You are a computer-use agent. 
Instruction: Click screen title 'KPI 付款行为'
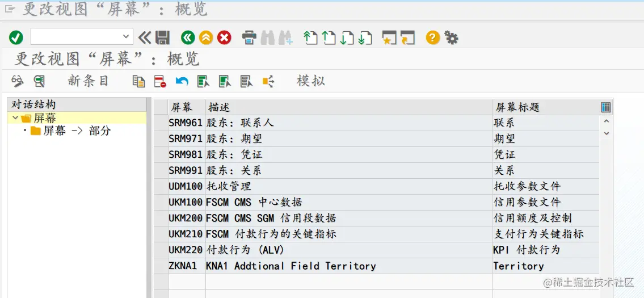coord(527,250)
